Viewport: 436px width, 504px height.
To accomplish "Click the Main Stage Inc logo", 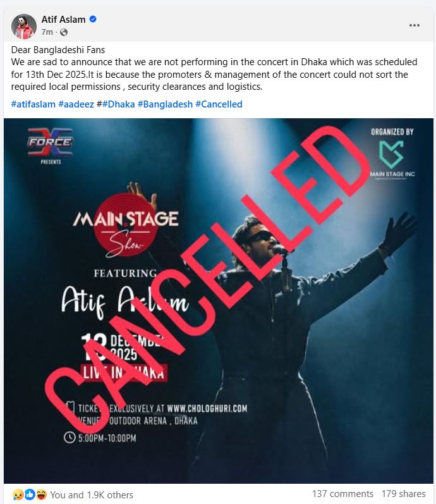I will 392,159.
